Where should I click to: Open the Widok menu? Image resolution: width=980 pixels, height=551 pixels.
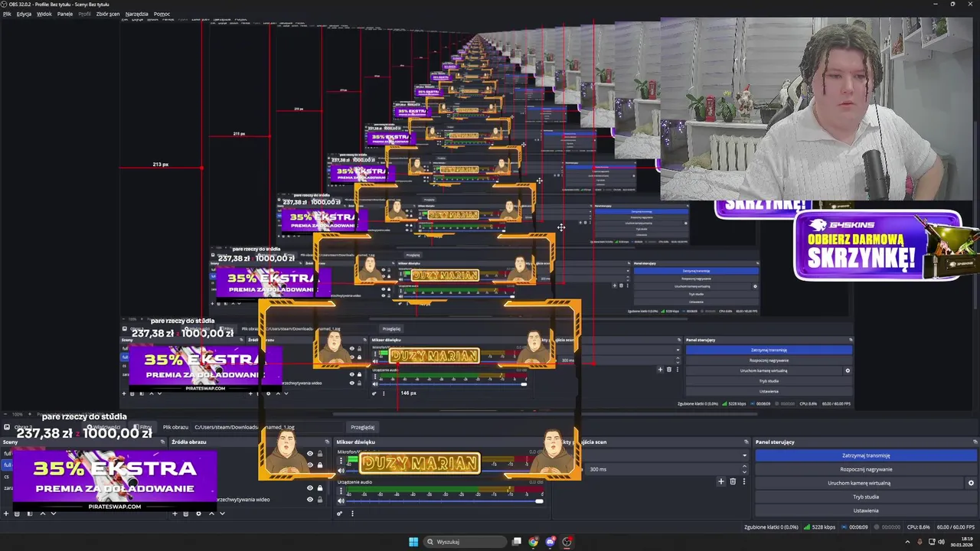pyautogui.click(x=44, y=14)
